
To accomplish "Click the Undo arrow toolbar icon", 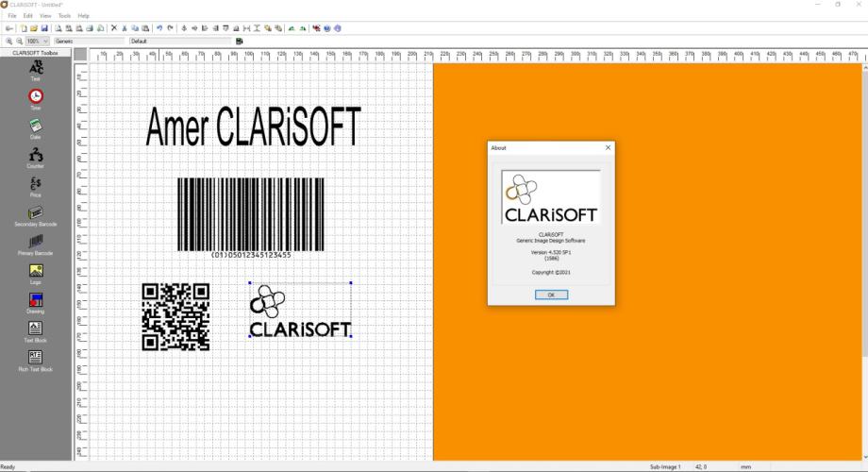I will tap(159, 28).
